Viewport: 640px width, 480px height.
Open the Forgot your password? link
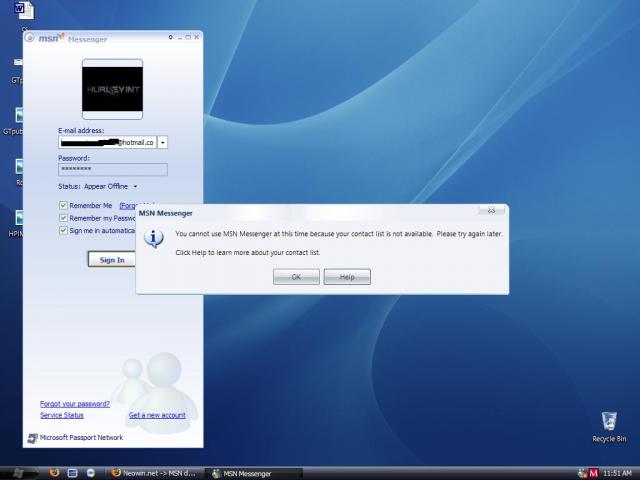tap(75, 404)
